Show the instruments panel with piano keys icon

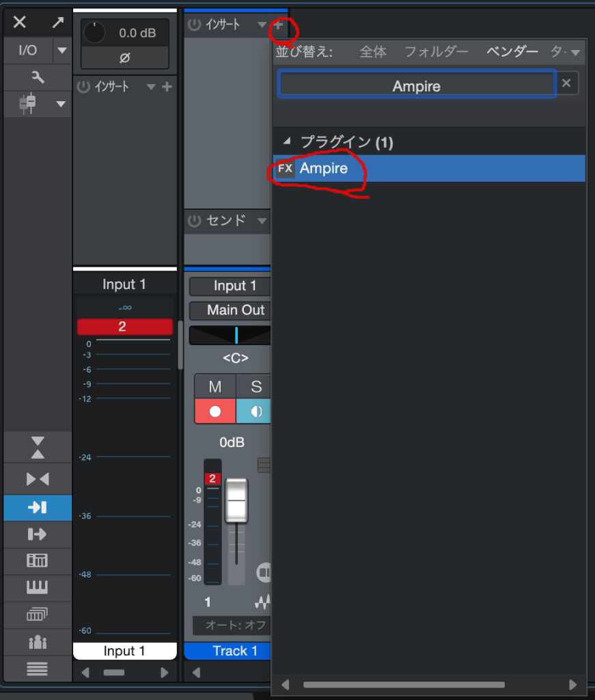[x=37, y=587]
